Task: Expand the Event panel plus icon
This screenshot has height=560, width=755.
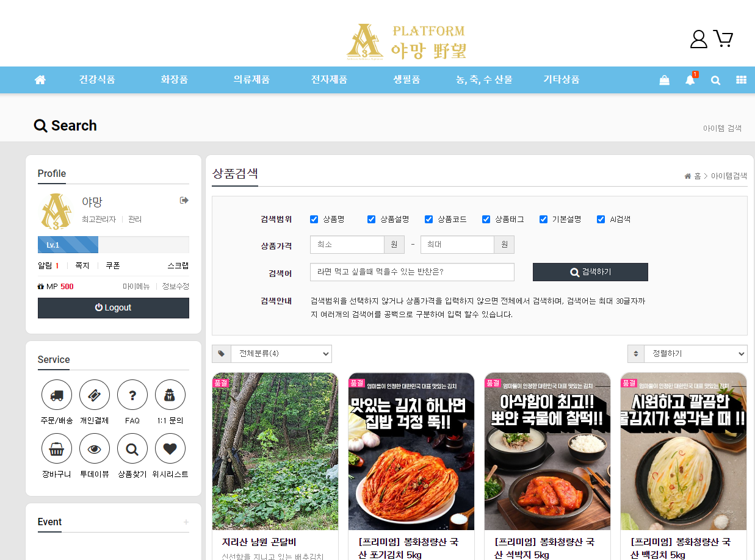Action: (186, 522)
